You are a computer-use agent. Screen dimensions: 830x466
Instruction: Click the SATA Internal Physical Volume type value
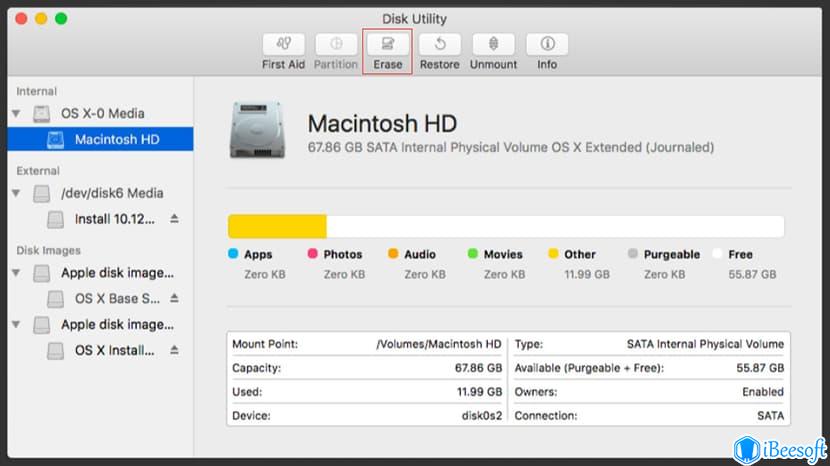pos(706,344)
